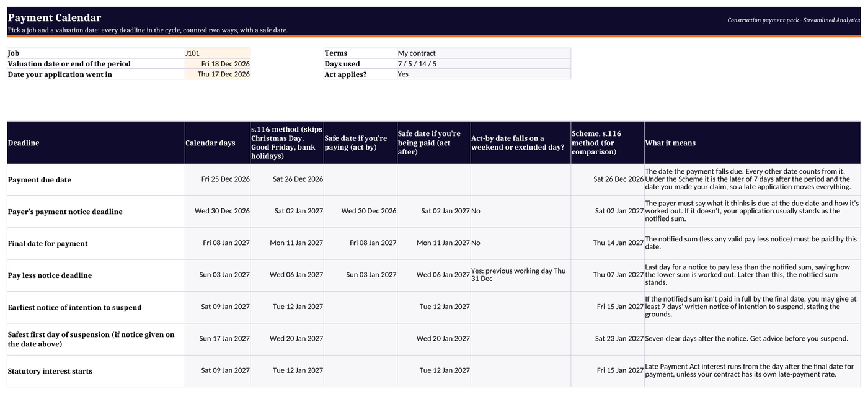Select 'Statutory interest starts' row label
Screen dimensions: 868x394
pos(96,371)
